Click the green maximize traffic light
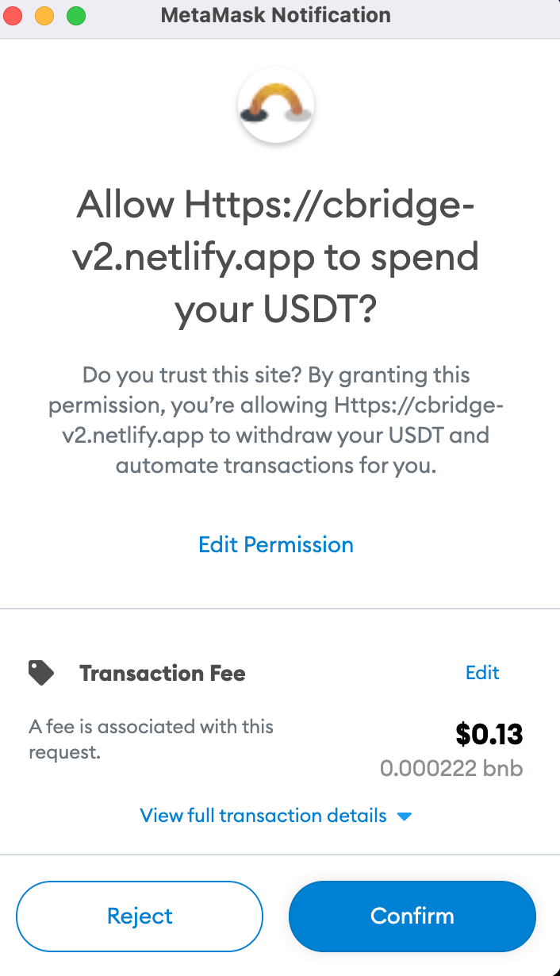 coord(75,15)
